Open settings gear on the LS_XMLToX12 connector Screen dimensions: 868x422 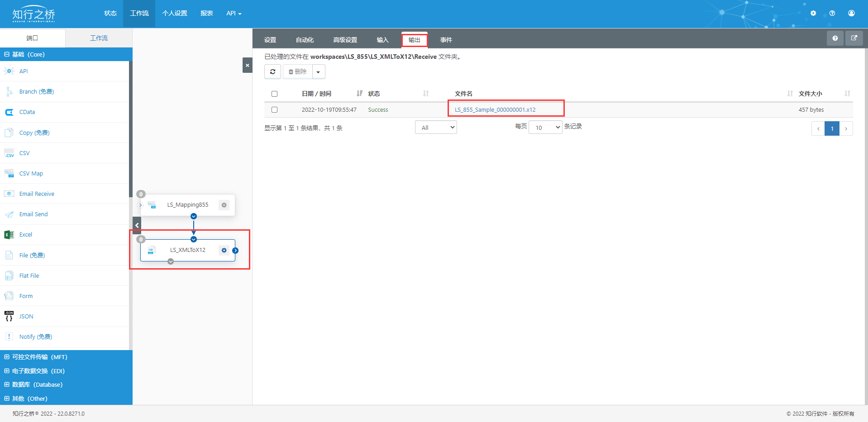click(224, 250)
